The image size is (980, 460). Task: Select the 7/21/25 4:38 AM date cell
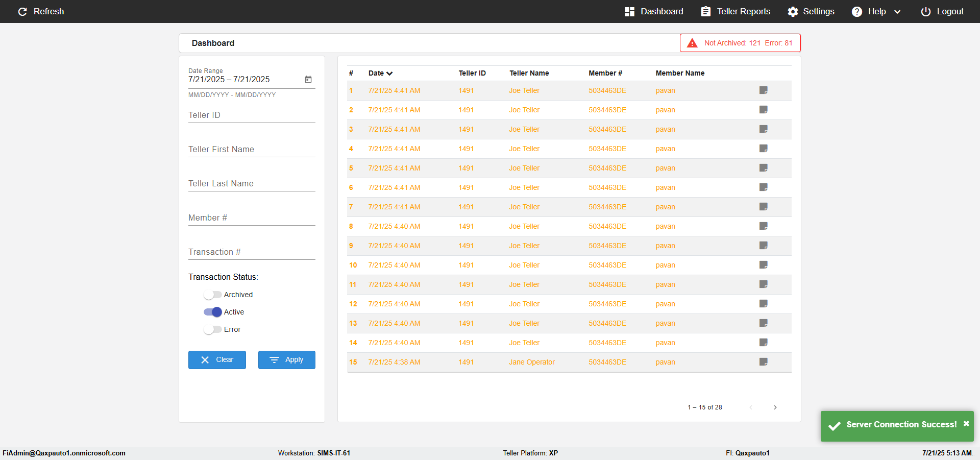pyautogui.click(x=394, y=362)
